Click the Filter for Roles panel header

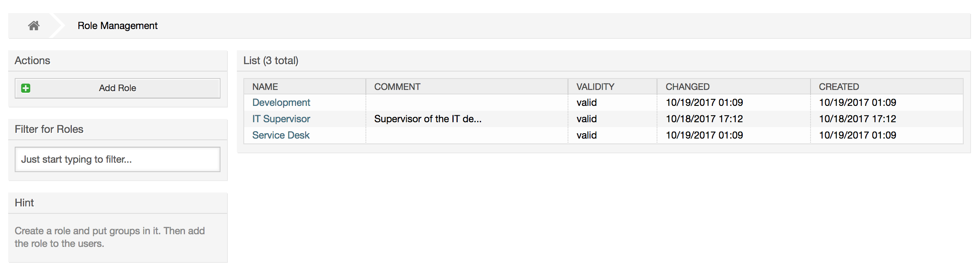coord(49,129)
